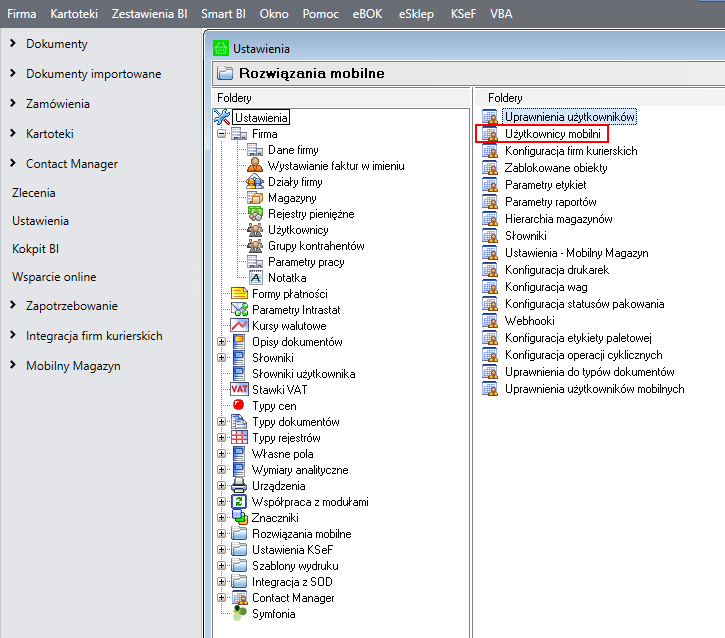Click Wsparcie online in sidebar
This screenshot has height=638, width=725.
54,277
